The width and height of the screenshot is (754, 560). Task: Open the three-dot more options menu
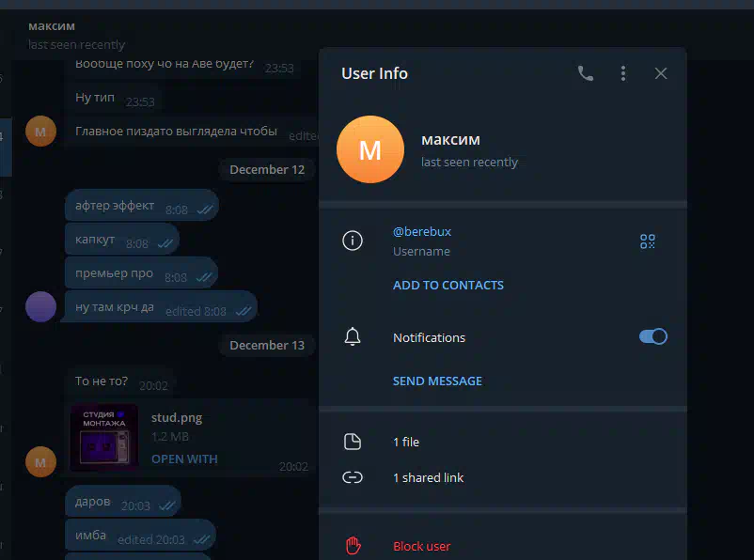[x=623, y=73]
